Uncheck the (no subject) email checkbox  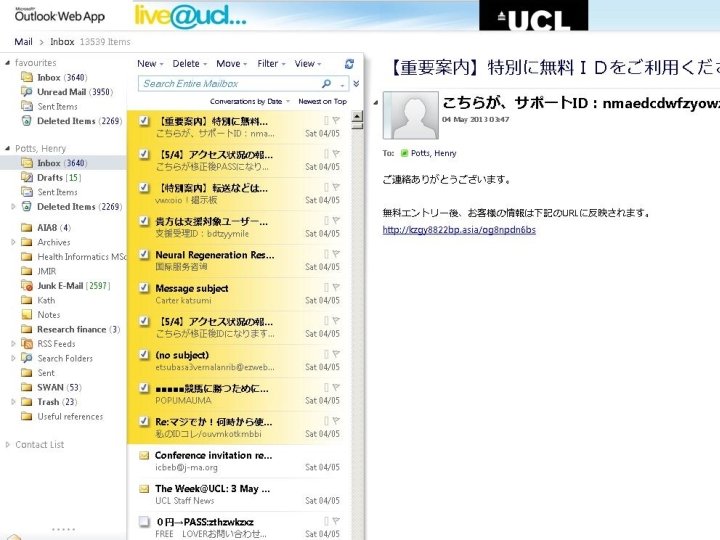(144, 354)
